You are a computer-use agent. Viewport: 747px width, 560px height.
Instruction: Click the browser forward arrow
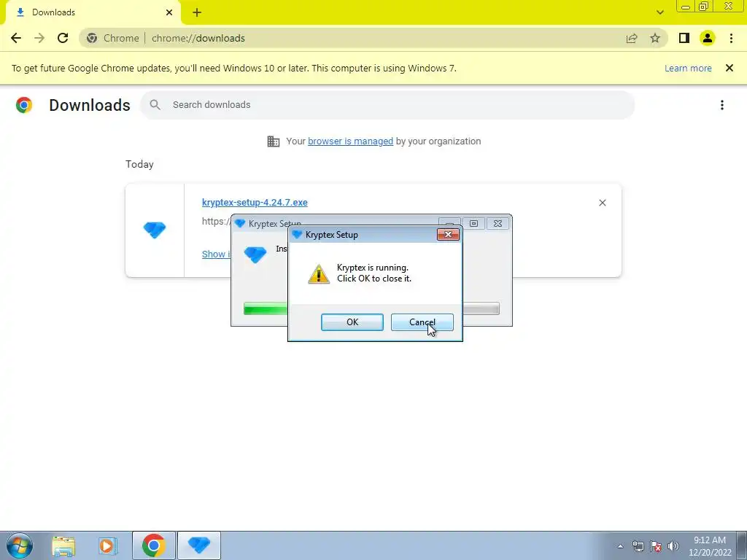[x=39, y=38]
